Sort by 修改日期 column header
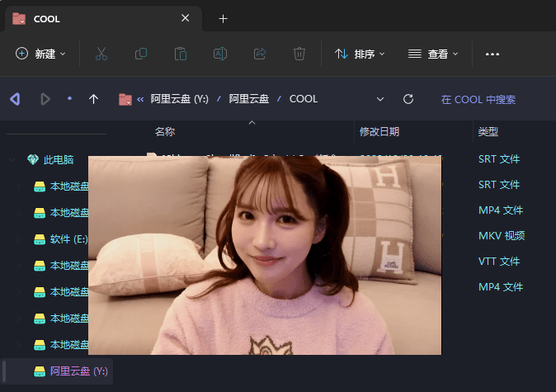 [x=379, y=131]
